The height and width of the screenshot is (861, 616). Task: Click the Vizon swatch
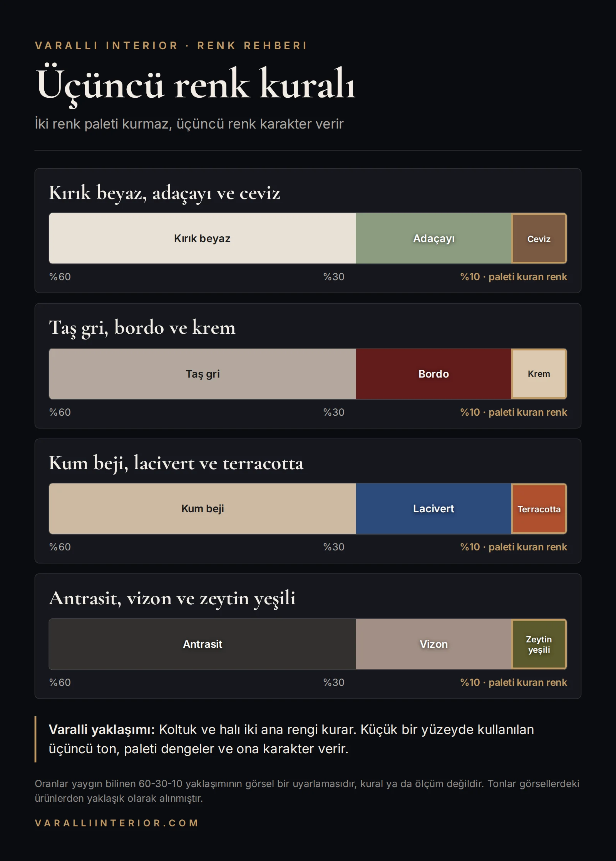[434, 644]
